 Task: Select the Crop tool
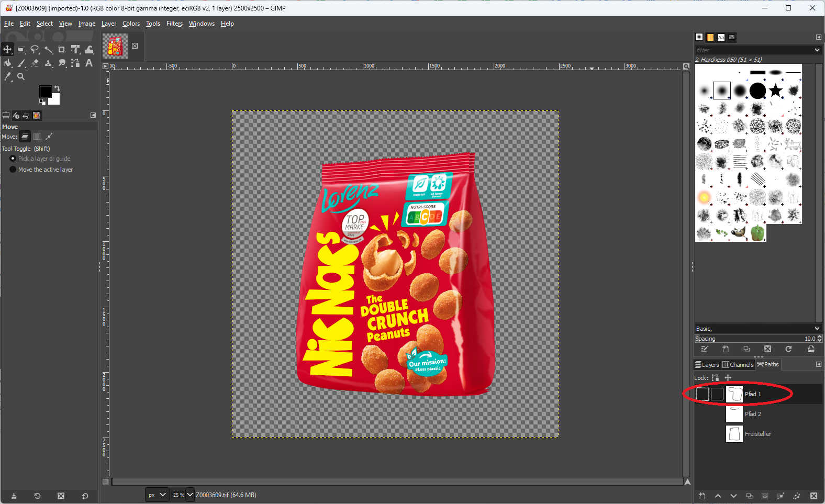pos(62,49)
